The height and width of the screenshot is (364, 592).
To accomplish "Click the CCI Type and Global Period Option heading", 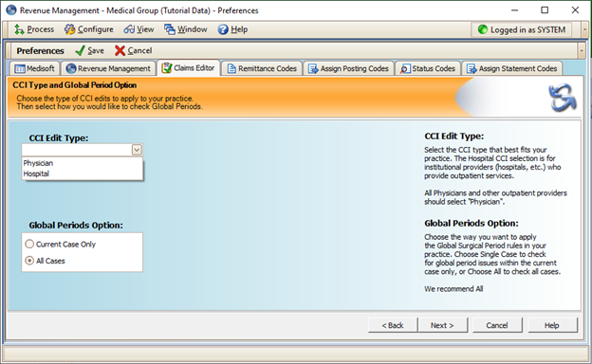I will coord(74,85).
